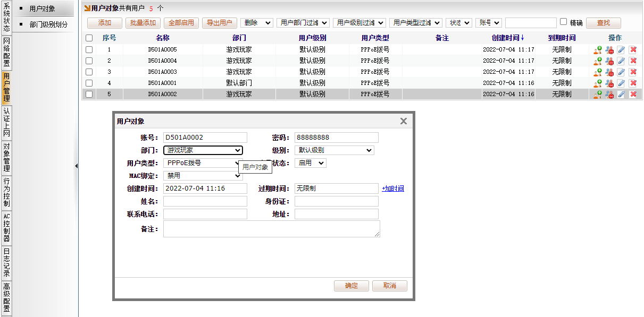This screenshot has height=317, width=644.
Task: Click the 联系电话 input field
Action: [x=205, y=214]
